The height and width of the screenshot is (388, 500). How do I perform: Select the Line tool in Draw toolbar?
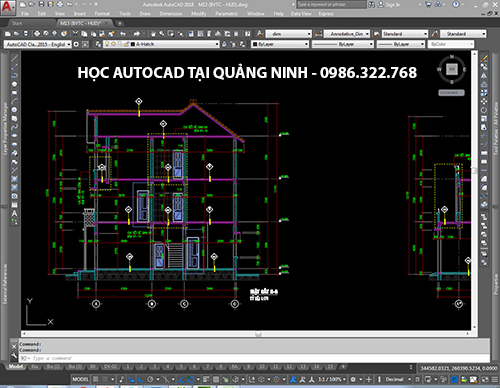point(14,58)
